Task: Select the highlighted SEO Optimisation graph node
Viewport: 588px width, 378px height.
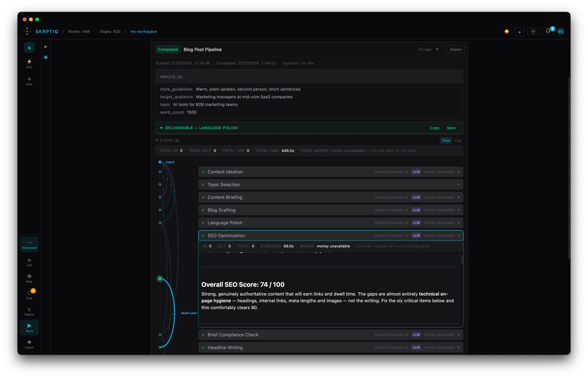Action: click(x=160, y=279)
